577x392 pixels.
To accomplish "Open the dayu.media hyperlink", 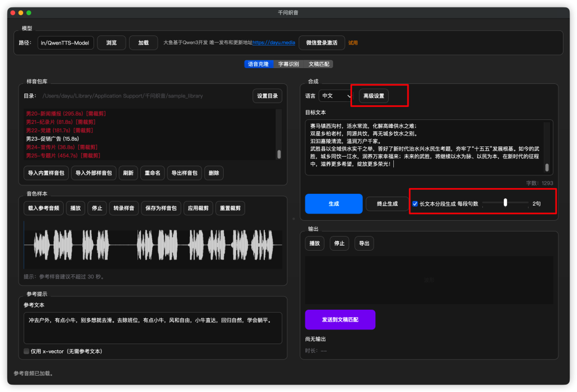I will pyautogui.click(x=273, y=43).
